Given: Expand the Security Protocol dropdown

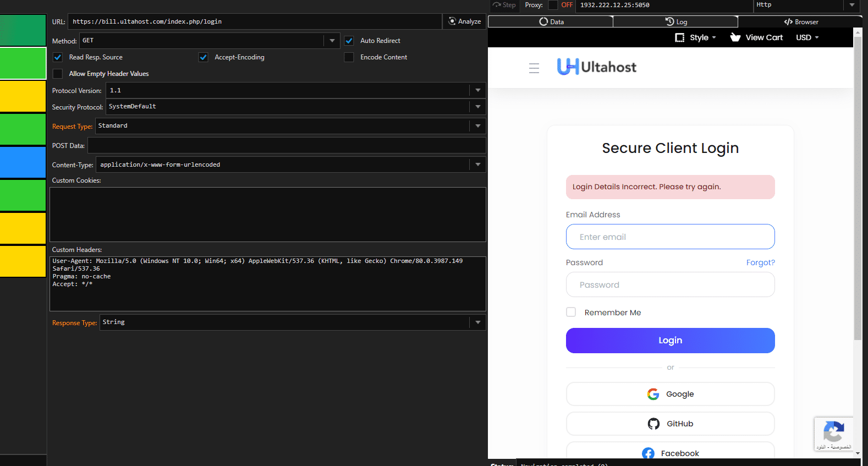Looking at the screenshot, I should coord(478,107).
